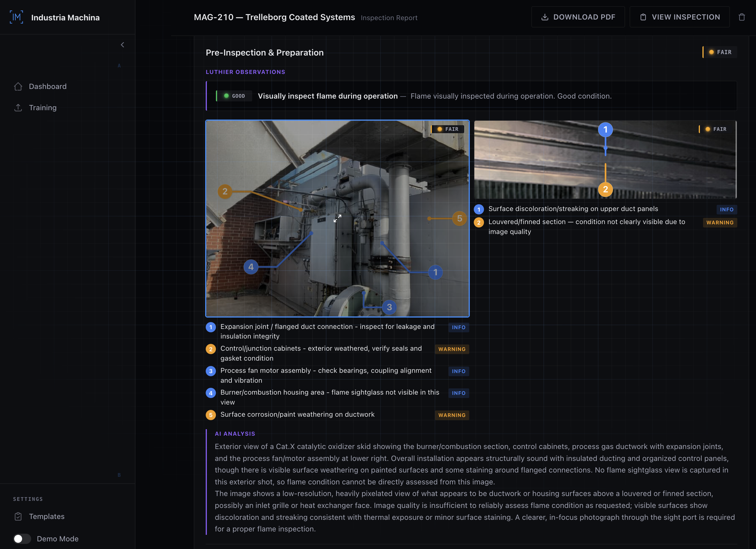This screenshot has height=549, width=756.
Task: Click WARNING tag for surface corrosion
Action: click(452, 415)
